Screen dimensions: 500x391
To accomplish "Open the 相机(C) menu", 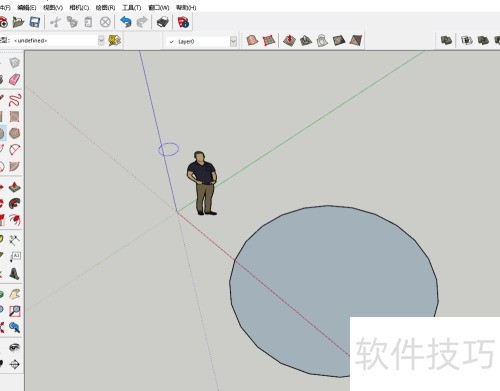I will tap(79, 7).
